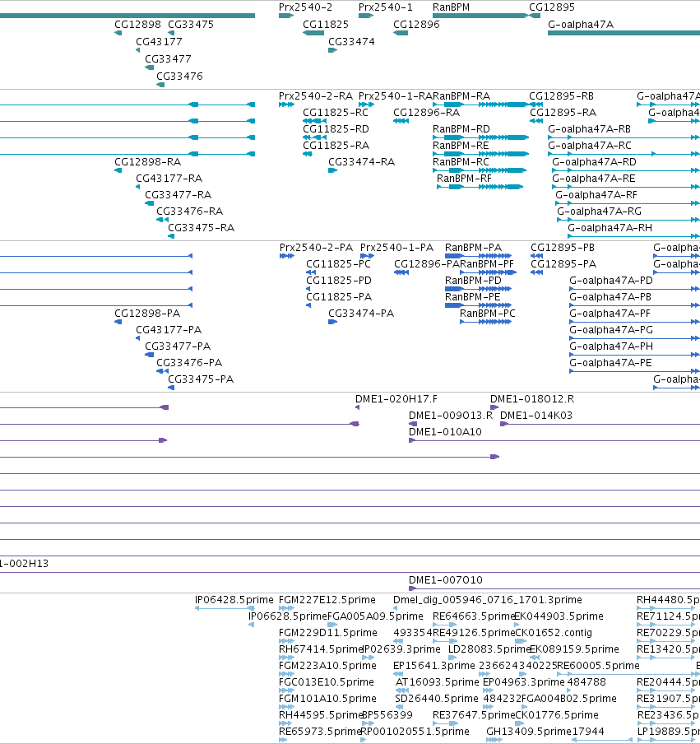Screen dimensions: 700x744
Task: Select the CG12896 gene arrow glyph
Action: [401, 33]
